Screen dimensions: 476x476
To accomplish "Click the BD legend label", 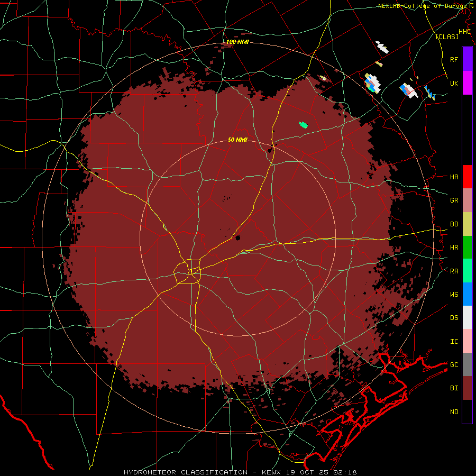I will tap(454, 224).
